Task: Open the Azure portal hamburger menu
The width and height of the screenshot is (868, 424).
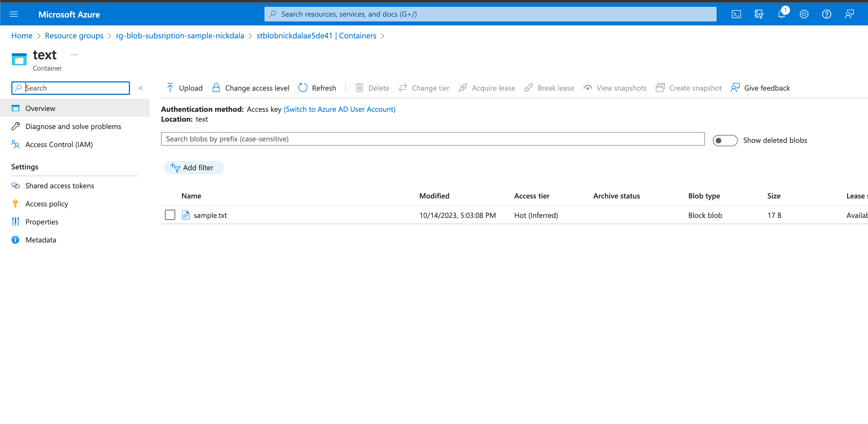Action: [14, 14]
